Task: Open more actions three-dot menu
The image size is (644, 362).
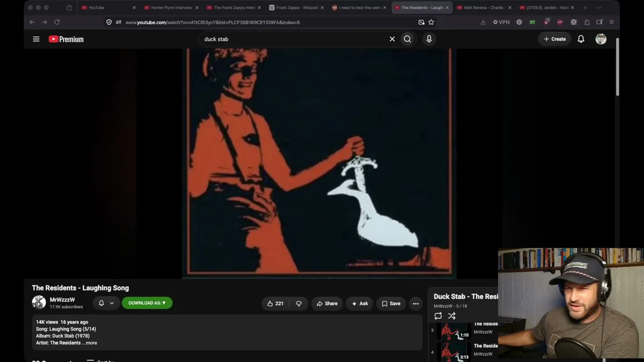Action: coord(416,304)
